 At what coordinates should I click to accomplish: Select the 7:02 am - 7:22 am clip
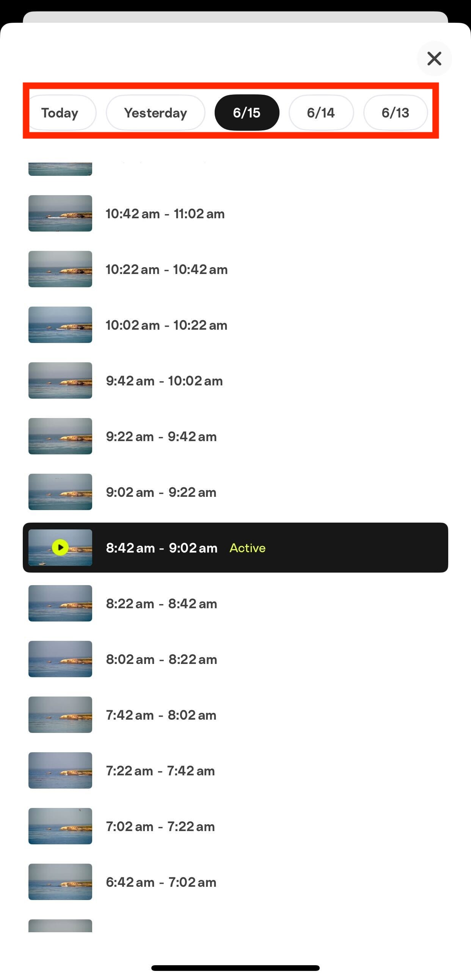click(235, 826)
